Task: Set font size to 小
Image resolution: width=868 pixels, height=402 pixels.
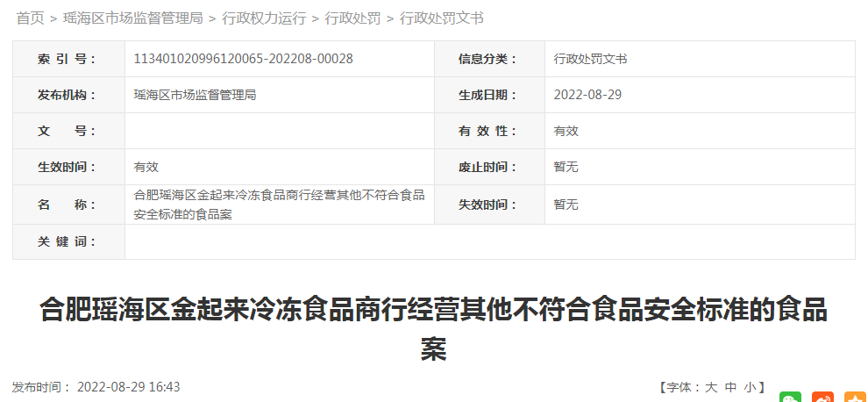Action: (751, 387)
